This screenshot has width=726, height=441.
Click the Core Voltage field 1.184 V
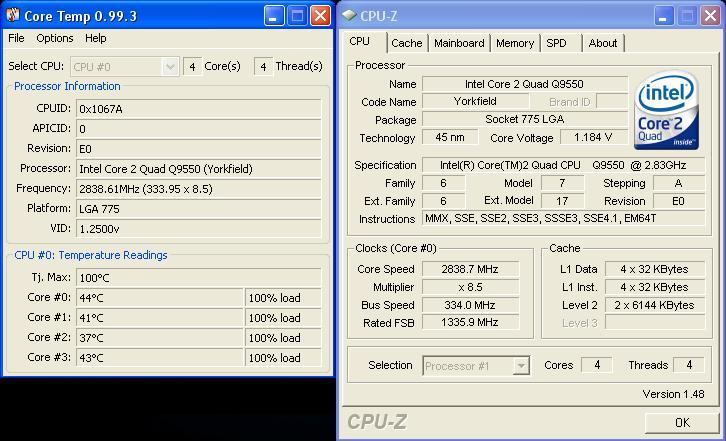[594, 137]
